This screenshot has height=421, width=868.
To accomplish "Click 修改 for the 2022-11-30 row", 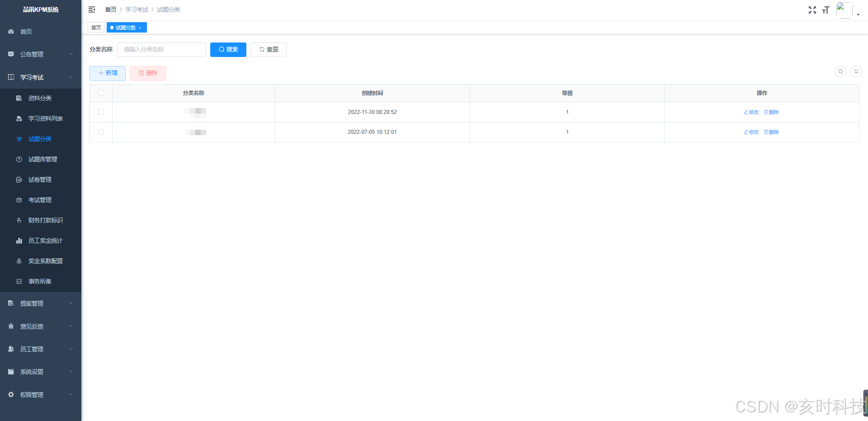I will pos(751,112).
